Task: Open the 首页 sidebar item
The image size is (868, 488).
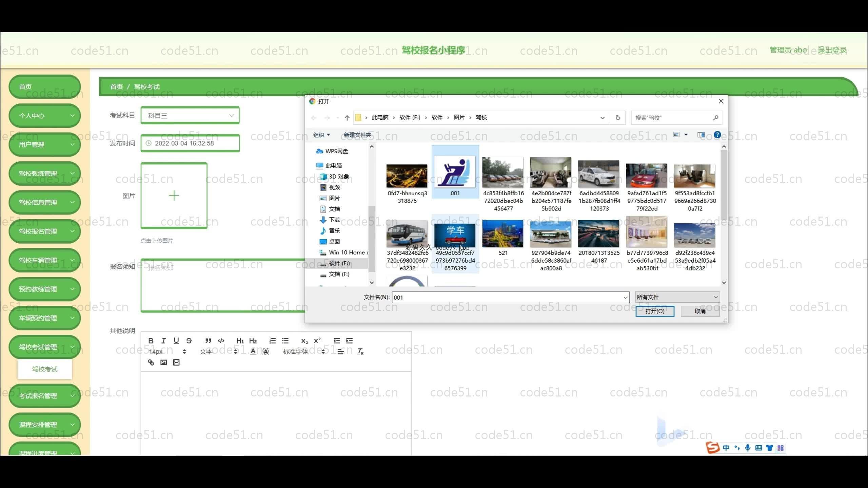Action: [45, 86]
